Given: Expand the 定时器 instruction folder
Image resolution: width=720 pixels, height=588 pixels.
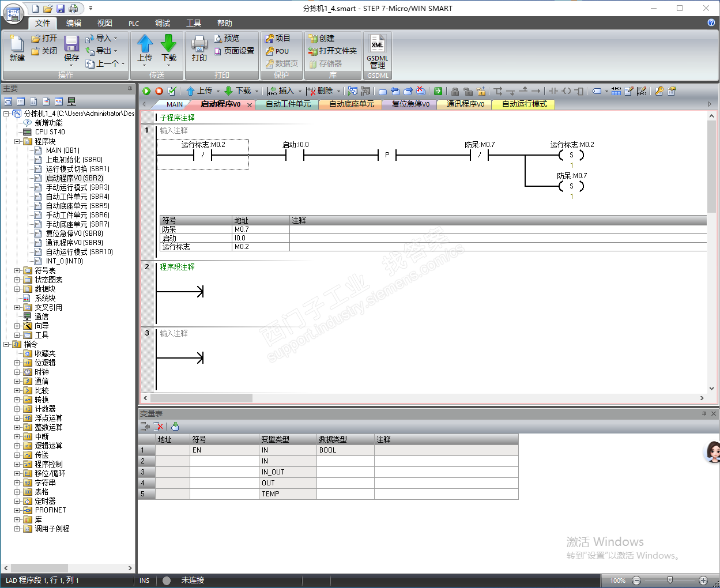Looking at the screenshot, I should pyautogui.click(x=17, y=501).
